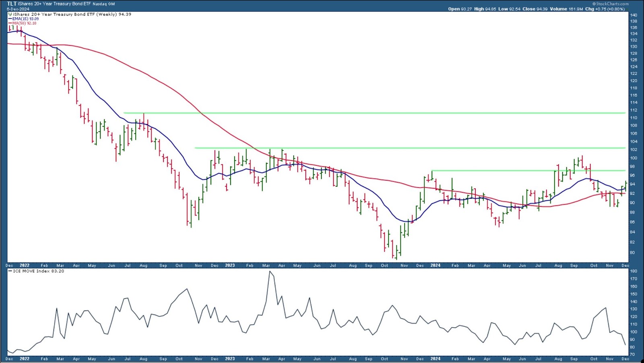This screenshot has width=644, height=363.
Task: Click the 'Nasdaq GM' exchange label
Action: [104, 4]
